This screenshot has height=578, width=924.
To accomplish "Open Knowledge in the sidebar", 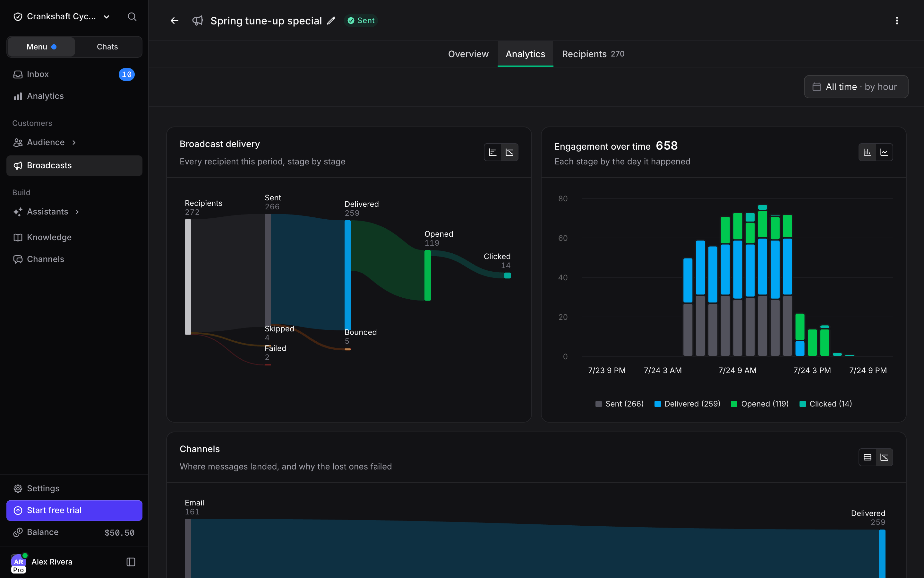I will pos(74,237).
